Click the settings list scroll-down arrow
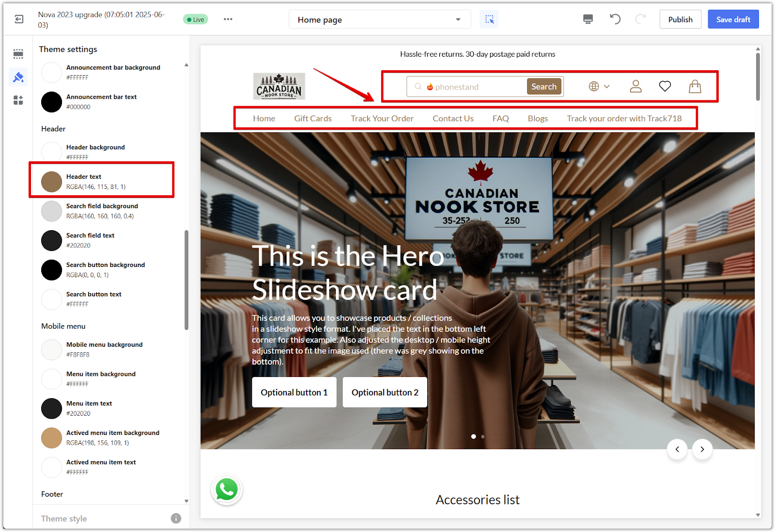775x532 pixels. click(186, 501)
